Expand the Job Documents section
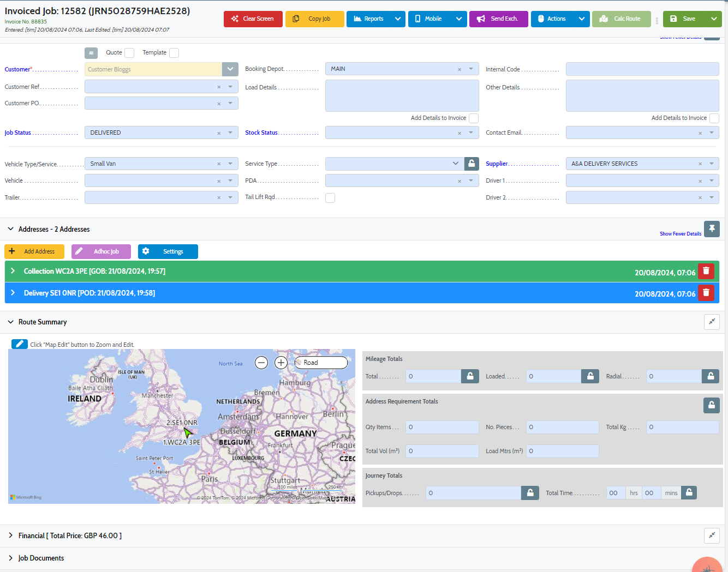This screenshot has width=728, height=572. tap(10, 558)
